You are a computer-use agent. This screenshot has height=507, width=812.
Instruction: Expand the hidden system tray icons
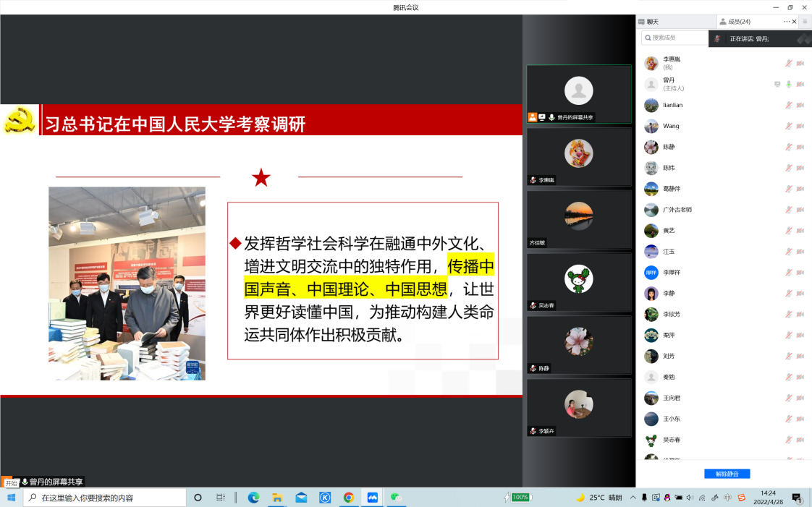(x=633, y=498)
